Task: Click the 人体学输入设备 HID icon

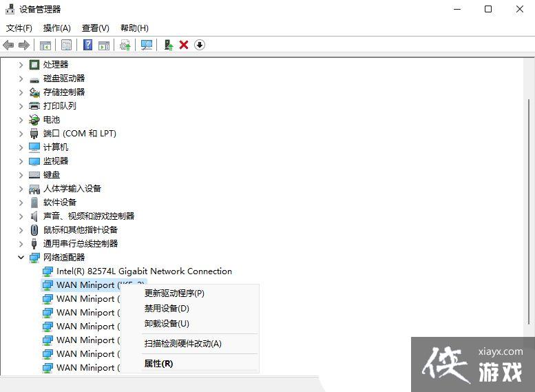Action: [34, 189]
